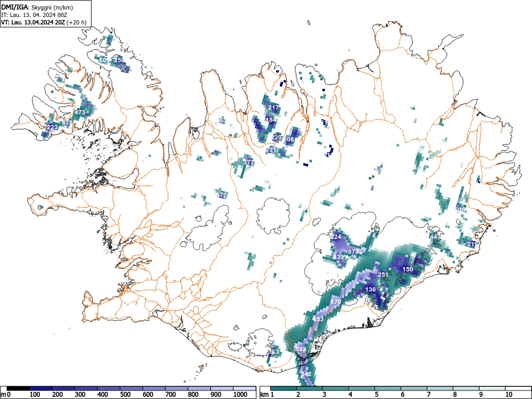Click the 219 value on the east coast
The height and width of the screenshot is (399, 532).
(472, 244)
